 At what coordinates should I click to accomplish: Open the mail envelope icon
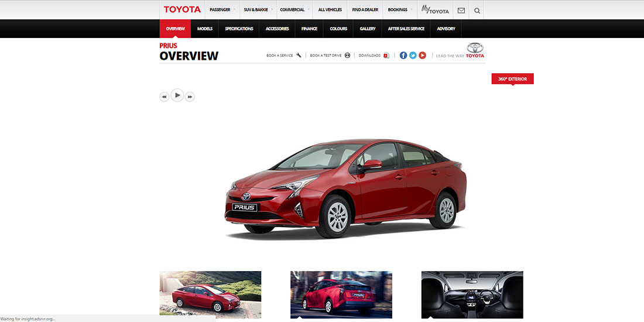[x=461, y=11]
